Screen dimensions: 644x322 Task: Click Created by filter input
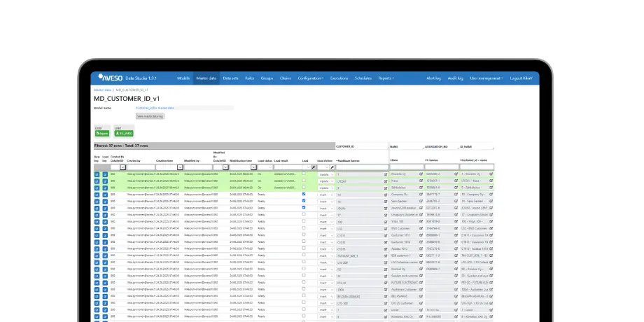141,167
